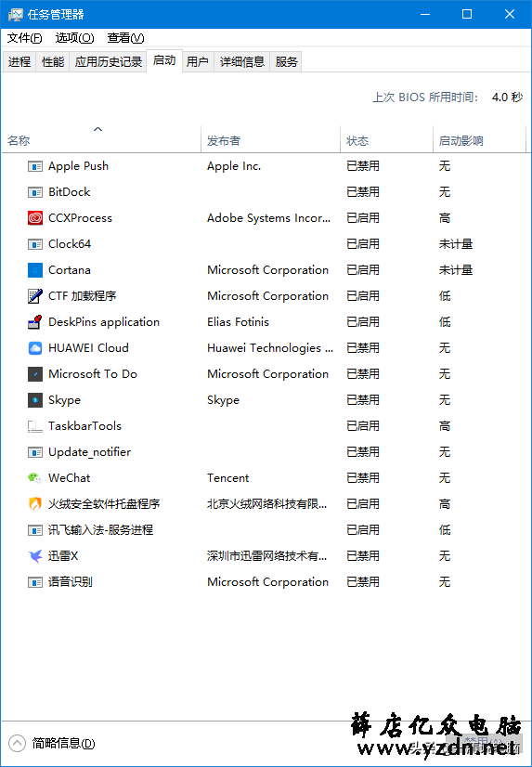Select the Microsoft To Do icon
The width and height of the screenshot is (532, 767).
point(34,374)
